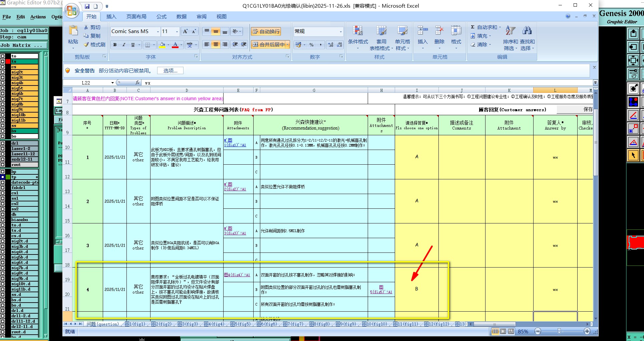The width and height of the screenshot is (644, 341).
Task: Toggle checkbox for layer sig2t
Action: click(x=3, y=72)
